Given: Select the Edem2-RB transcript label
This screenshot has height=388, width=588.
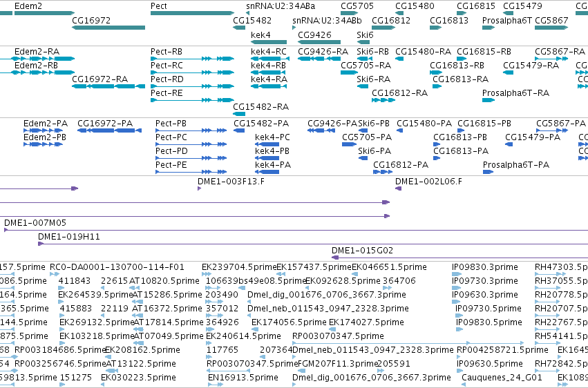Looking at the screenshot, I should coord(36,65).
